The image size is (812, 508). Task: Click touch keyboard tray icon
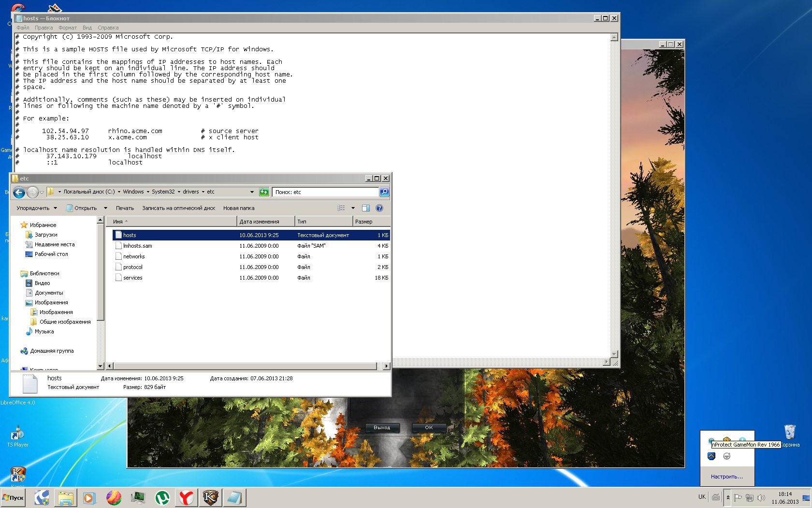click(716, 497)
